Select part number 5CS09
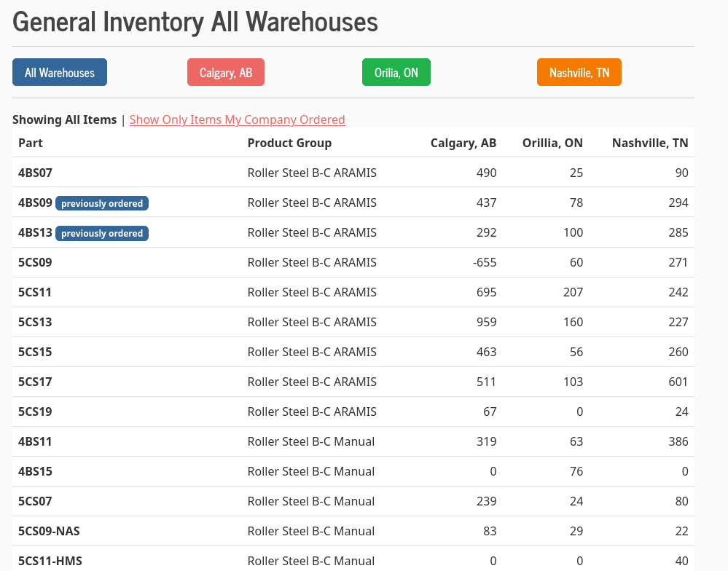 point(35,263)
